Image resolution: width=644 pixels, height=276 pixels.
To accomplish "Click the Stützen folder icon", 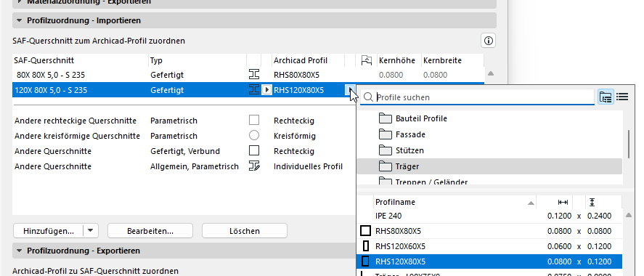I will tap(386, 150).
